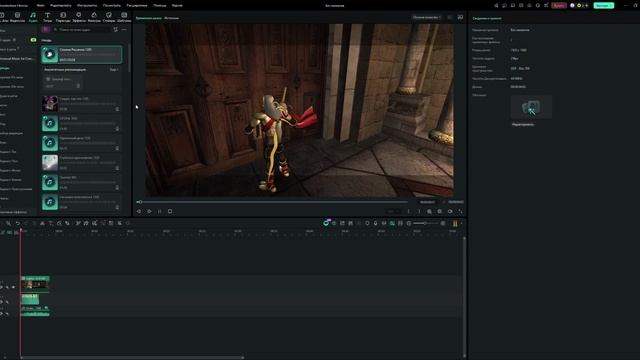
Task: Adjust the timeline zoom slider
Action: (425, 223)
